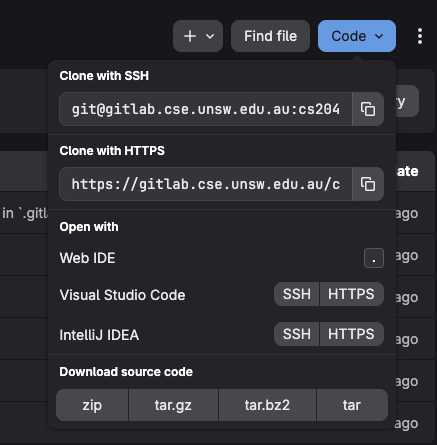This screenshot has height=445, width=437.
Task: Click the Clone with HTTPS heading
Action: [112, 151]
